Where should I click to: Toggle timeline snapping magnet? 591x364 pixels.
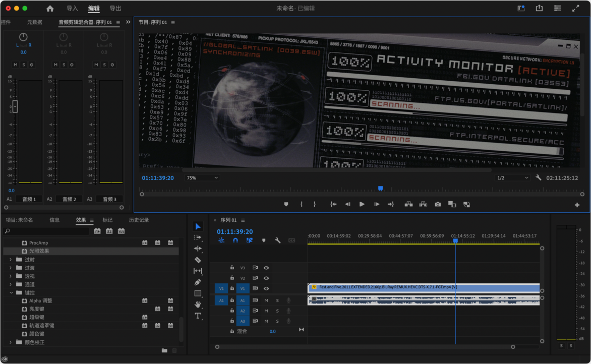[x=235, y=240]
